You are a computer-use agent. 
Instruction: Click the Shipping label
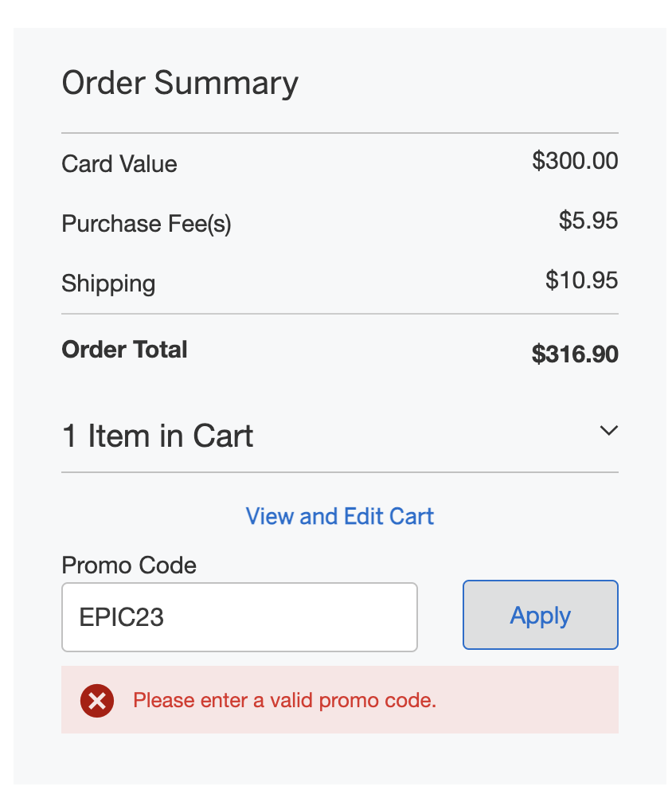pyautogui.click(x=108, y=284)
